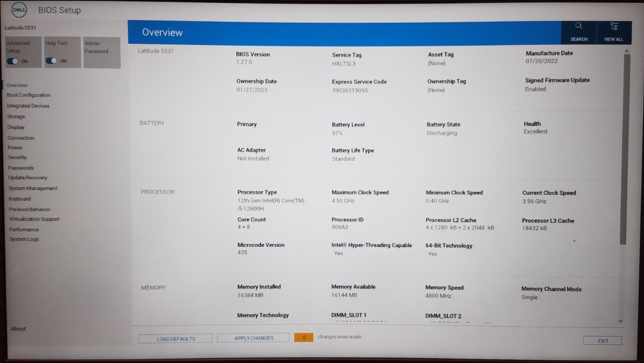The width and height of the screenshot is (644, 363).
Task: Click Microcode Version 435 value
Action: click(x=242, y=253)
